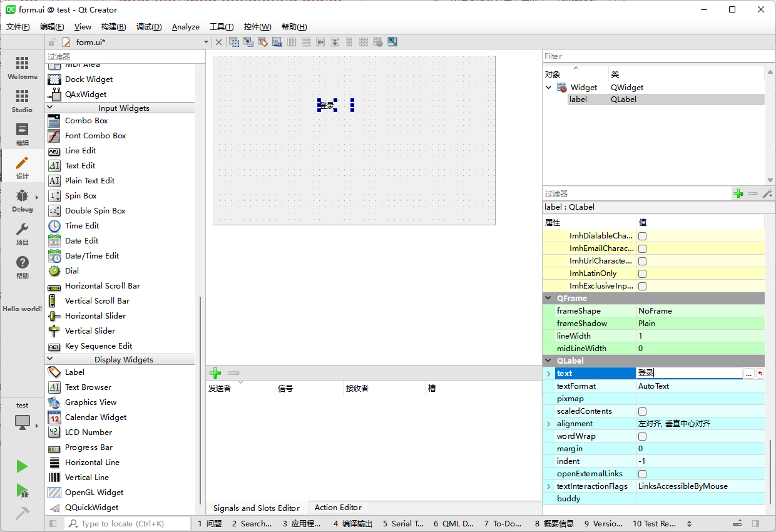This screenshot has width=776, height=532.
Task: Collapse QFrame property group
Action: pos(548,299)
